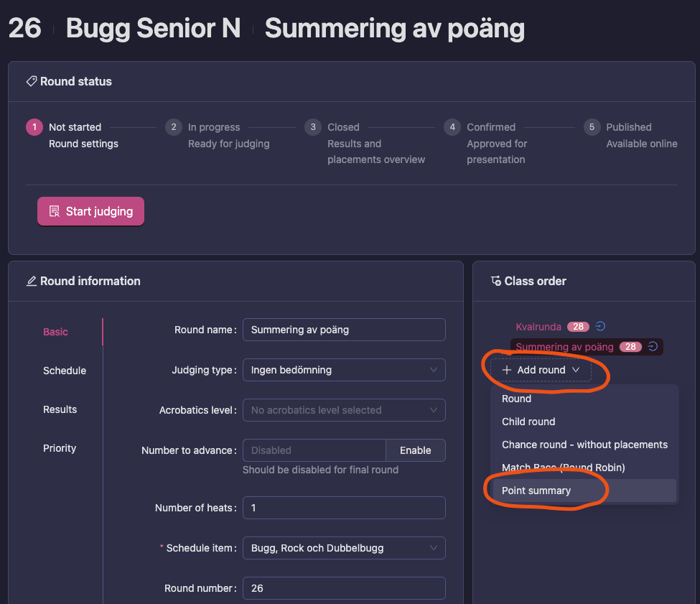Image resolution: width=700 pixels, height=604 pixels.
Task: Click step 5 Published circle
Action: click(x=592, y=127)
